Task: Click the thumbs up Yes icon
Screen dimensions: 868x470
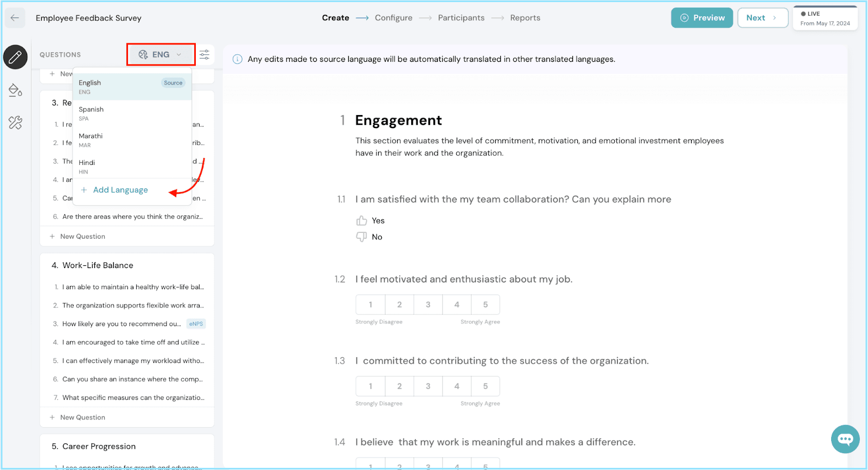Action: (x=361, y=220)
